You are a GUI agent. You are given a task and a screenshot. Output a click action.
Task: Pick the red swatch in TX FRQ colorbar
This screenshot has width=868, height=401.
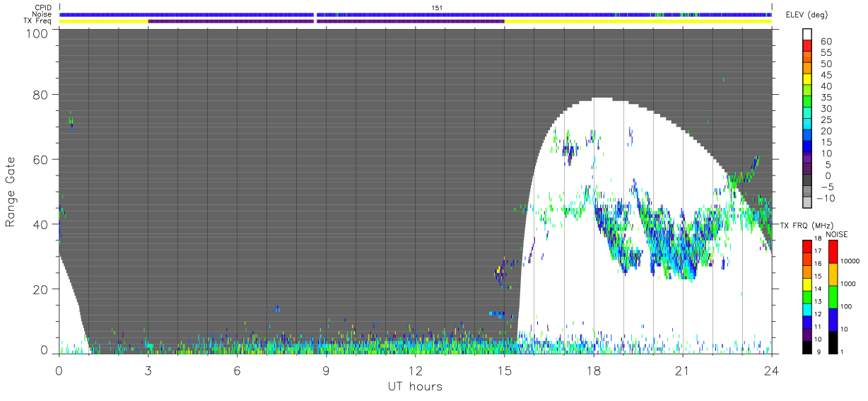click(x=807, y=246)
